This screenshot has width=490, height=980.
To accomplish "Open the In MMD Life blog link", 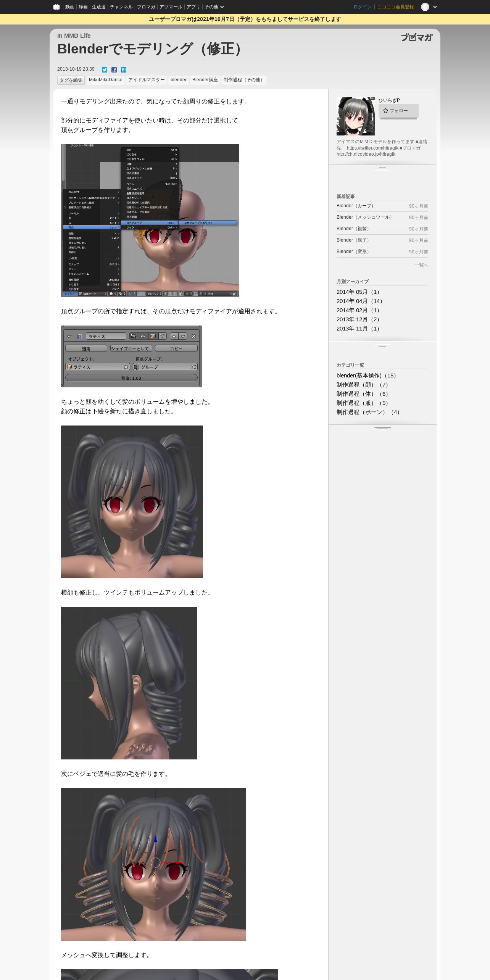I will click(74, 36).
